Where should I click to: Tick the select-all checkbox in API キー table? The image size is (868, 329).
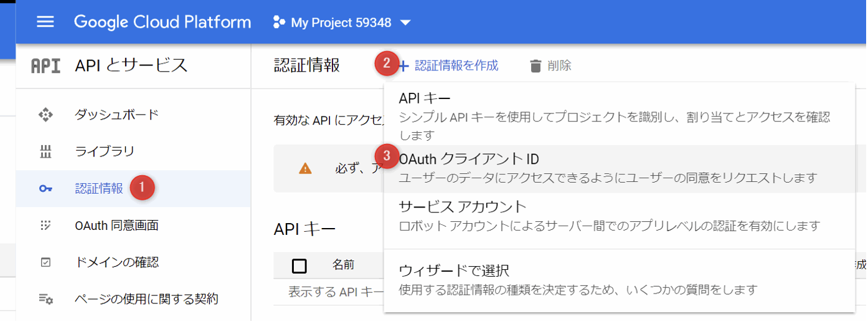(300, 266)
